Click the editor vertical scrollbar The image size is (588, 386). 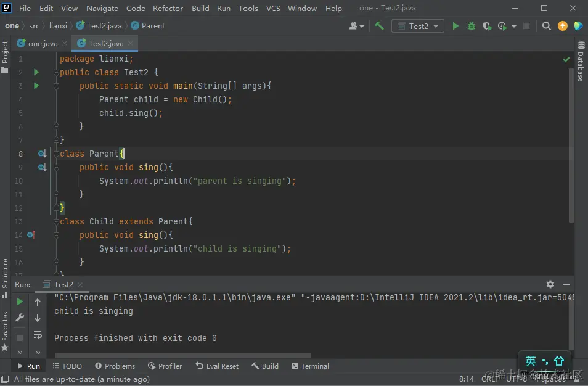[571, 146]
